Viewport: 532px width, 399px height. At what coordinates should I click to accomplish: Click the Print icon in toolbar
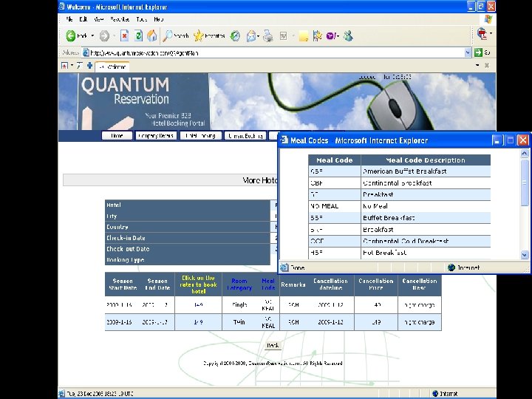point(268,35)
